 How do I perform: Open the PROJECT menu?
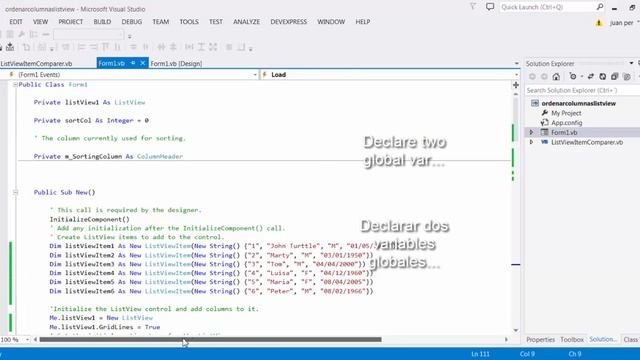(71, 22)
